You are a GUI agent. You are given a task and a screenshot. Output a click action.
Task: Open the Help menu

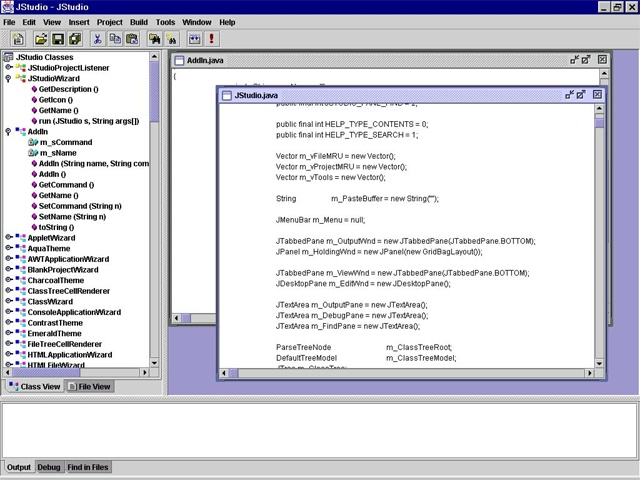coord(227,22)
